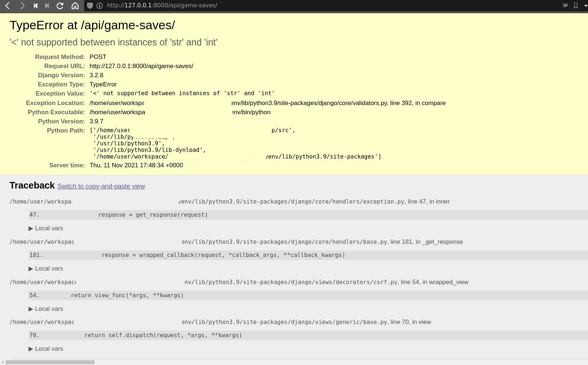The image size is (588, 365).
Task: Toggle reader view icon in the toolbar
Action: 565,5
